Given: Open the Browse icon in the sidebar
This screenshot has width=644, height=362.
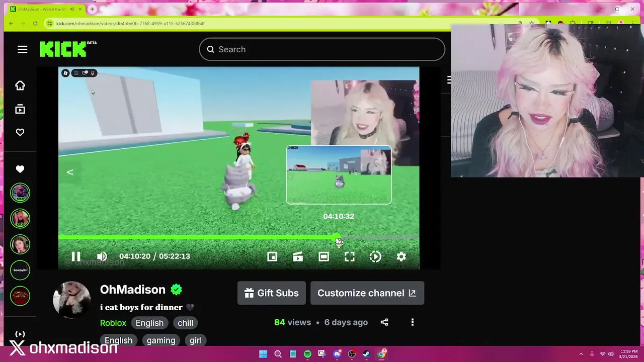Looking at the screenshot, I should click(20, 109).
